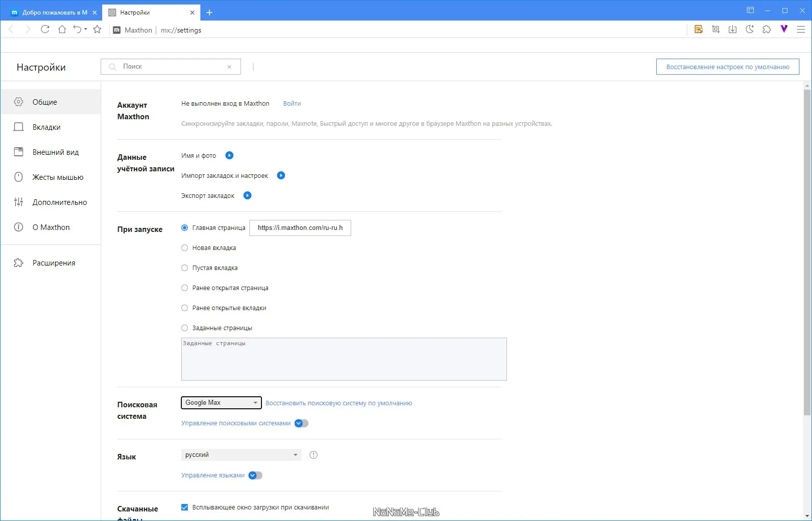Image resolution: width=812 pixels, height=521 pixels.
Task: Select 'Новая вкладка' startup option
Action: pos(184,247)
